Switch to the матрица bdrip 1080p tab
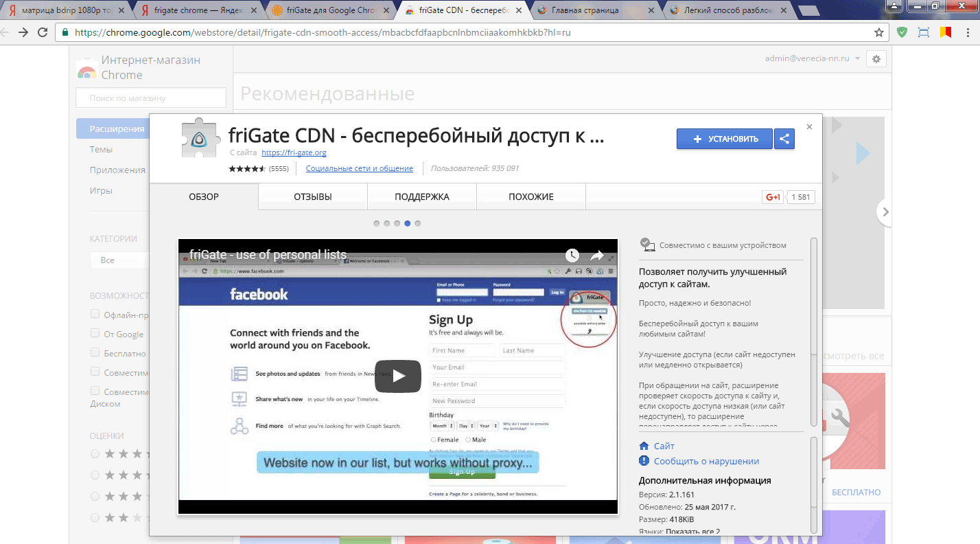The height and width of the screenshot is (544, 980). coord(67,10)
